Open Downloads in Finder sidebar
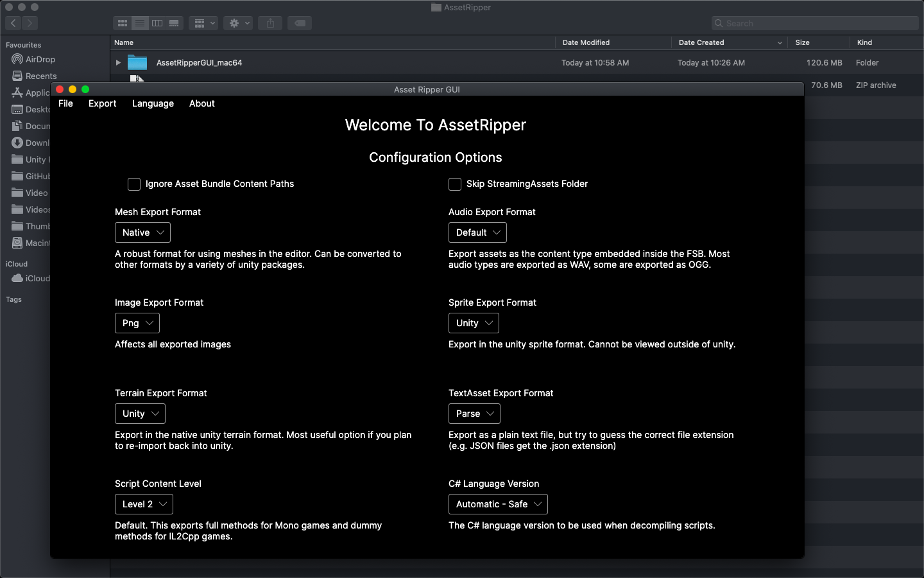This screenshot has width=924, height=578. 30,143
